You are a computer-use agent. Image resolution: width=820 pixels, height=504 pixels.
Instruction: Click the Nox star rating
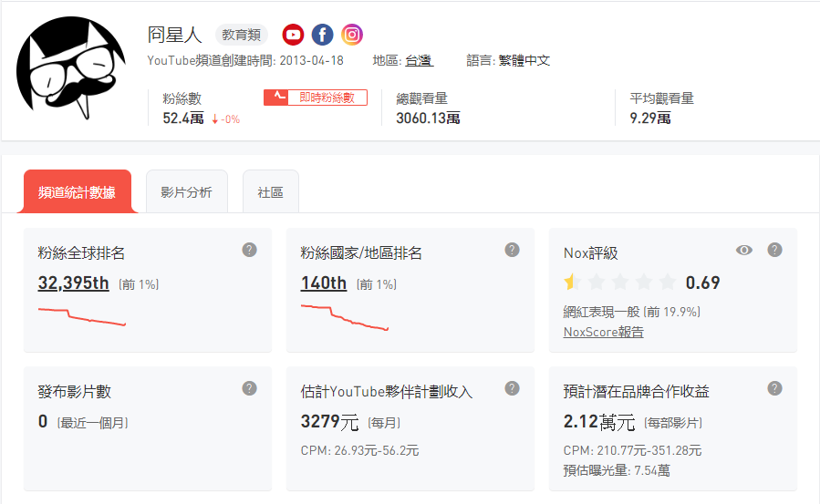click(619, 283)
